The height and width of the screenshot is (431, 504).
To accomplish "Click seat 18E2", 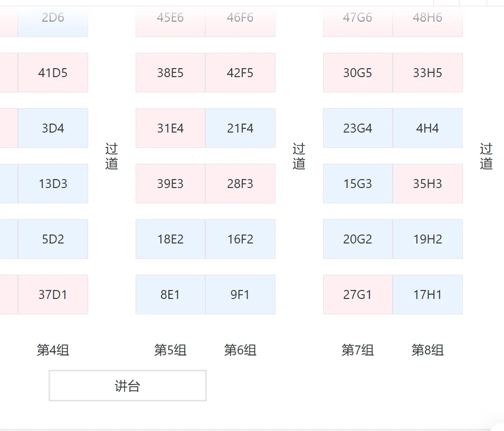I will 170,239.
